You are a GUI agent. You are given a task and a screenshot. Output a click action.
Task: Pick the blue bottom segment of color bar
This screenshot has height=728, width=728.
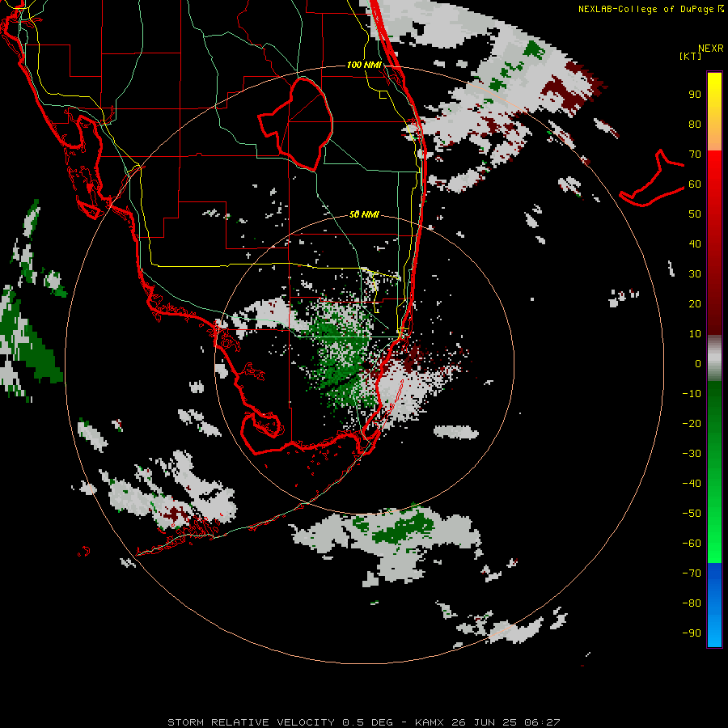point(714,604)
